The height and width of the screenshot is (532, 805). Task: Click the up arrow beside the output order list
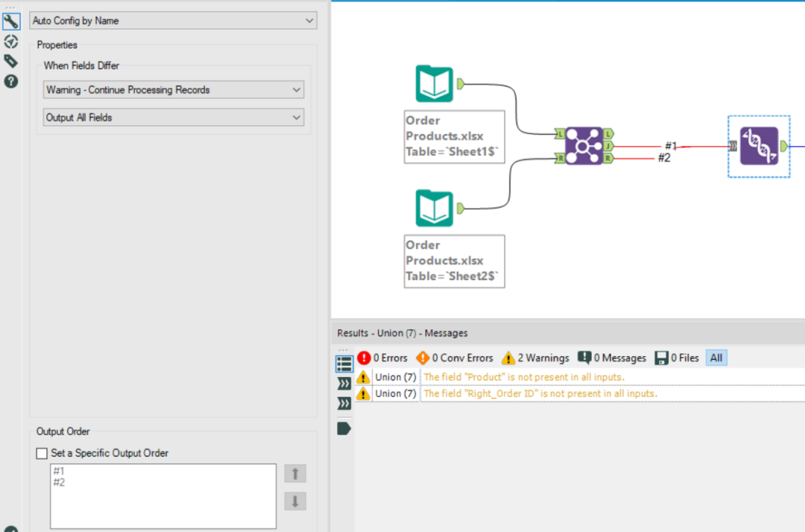pyautogui.click(x=295, y=473)
